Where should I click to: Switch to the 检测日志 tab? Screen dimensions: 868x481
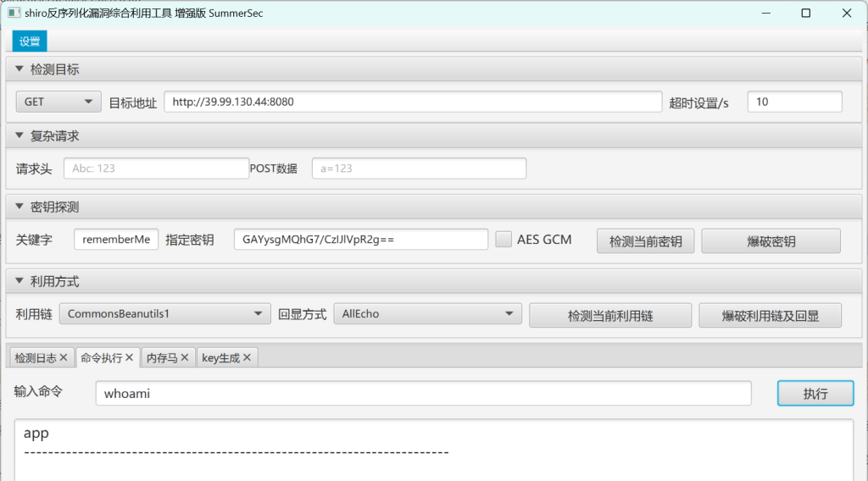click(x=36, y=358)
